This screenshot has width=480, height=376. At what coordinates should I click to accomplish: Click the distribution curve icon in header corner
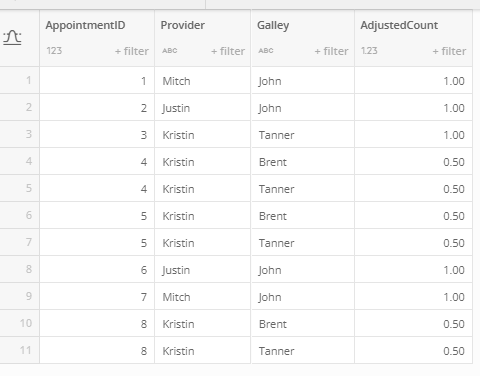pyautogui.click(x=12, y=38)
